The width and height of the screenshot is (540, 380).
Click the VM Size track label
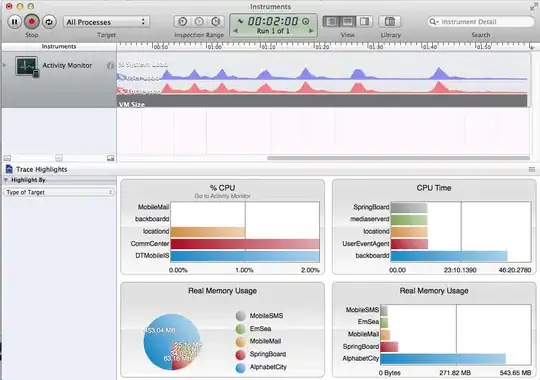pos(132,104)
